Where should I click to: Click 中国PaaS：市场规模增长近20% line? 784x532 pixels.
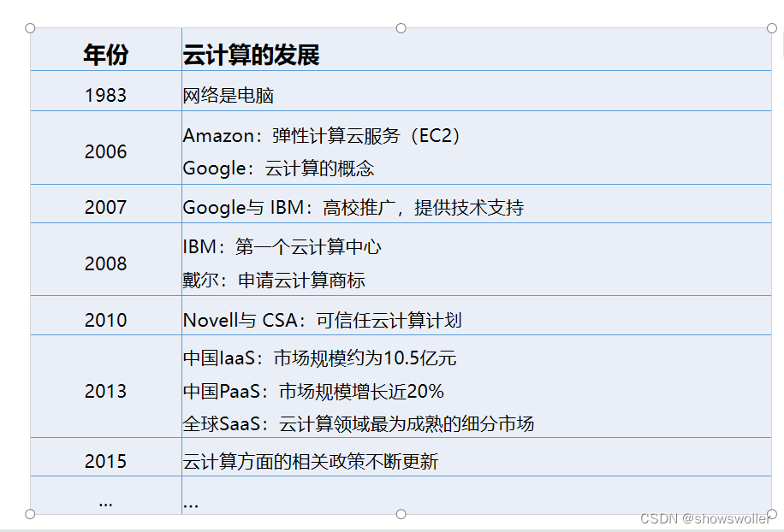tap(313, 391)
